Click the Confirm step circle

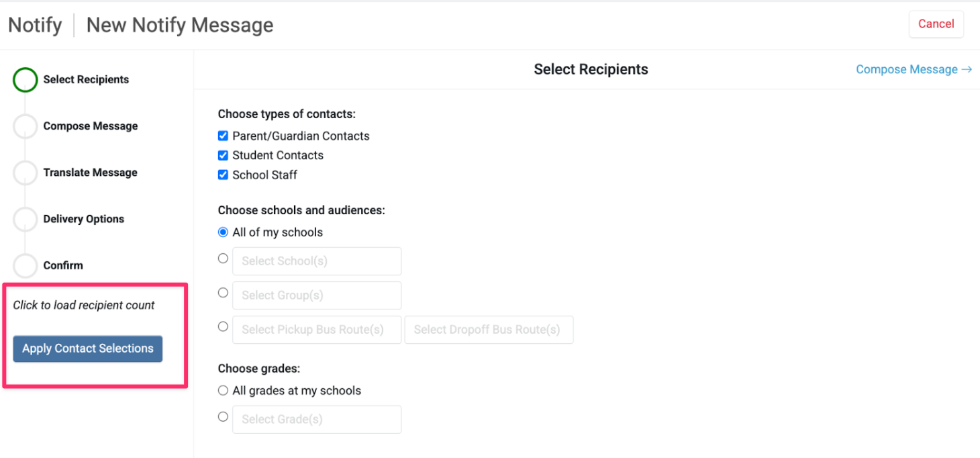[x=25, y=265]
